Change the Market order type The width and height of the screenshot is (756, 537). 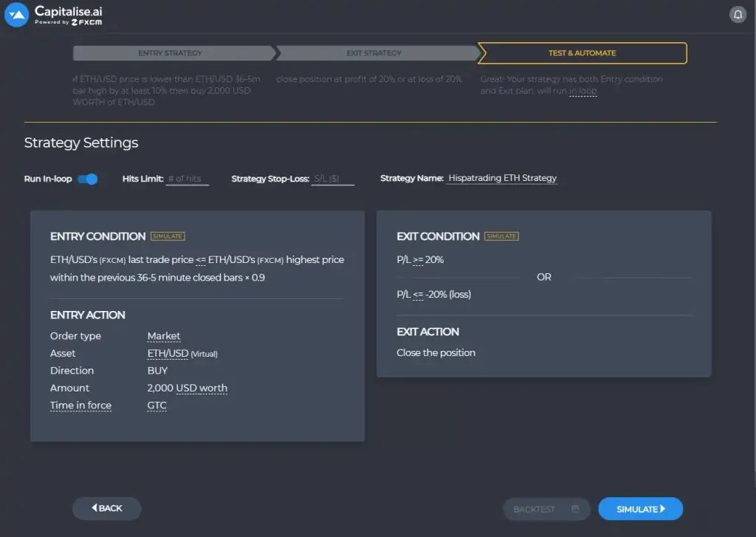pyautogui.click(x=164, y=336)
